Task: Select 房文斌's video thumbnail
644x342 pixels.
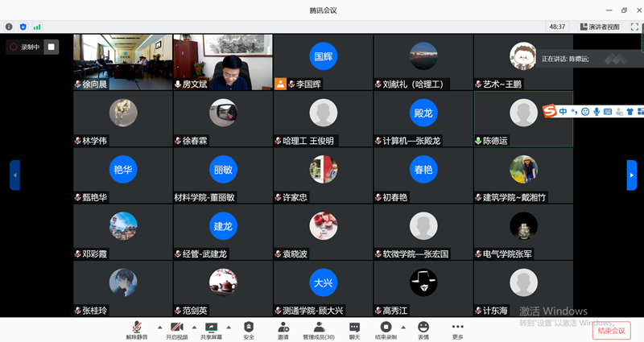Action: click(223, 62)
